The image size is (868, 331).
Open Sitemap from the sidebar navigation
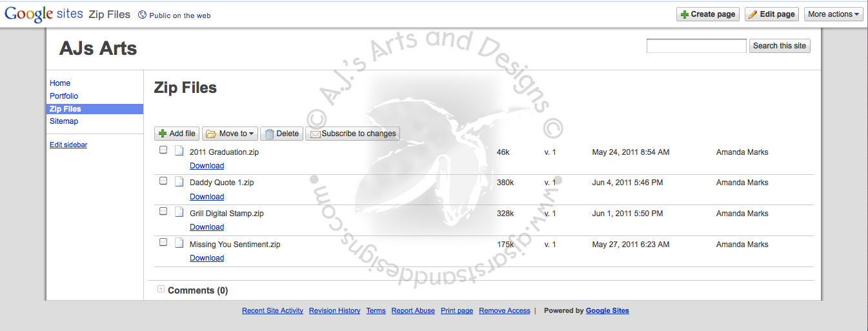pos(64,121)
